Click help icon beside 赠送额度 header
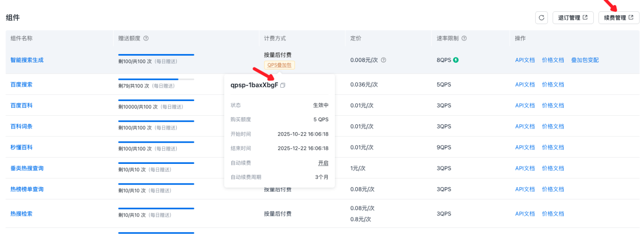The image size is (644, 235). [x=146, y=38]
